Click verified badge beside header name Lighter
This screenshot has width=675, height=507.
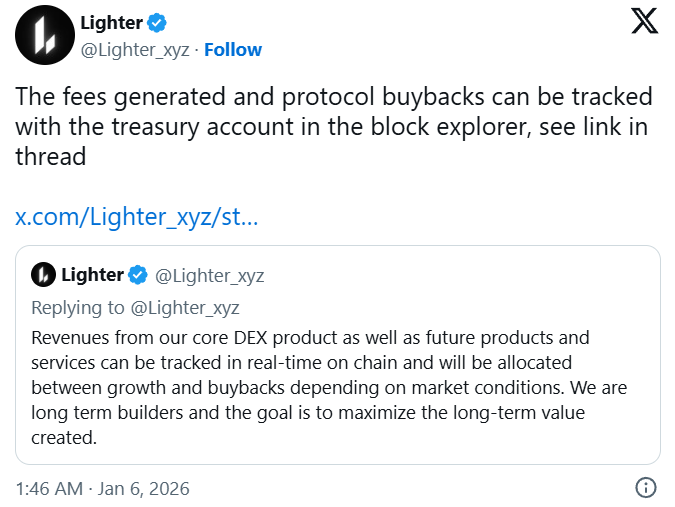(x=158, y=22)
